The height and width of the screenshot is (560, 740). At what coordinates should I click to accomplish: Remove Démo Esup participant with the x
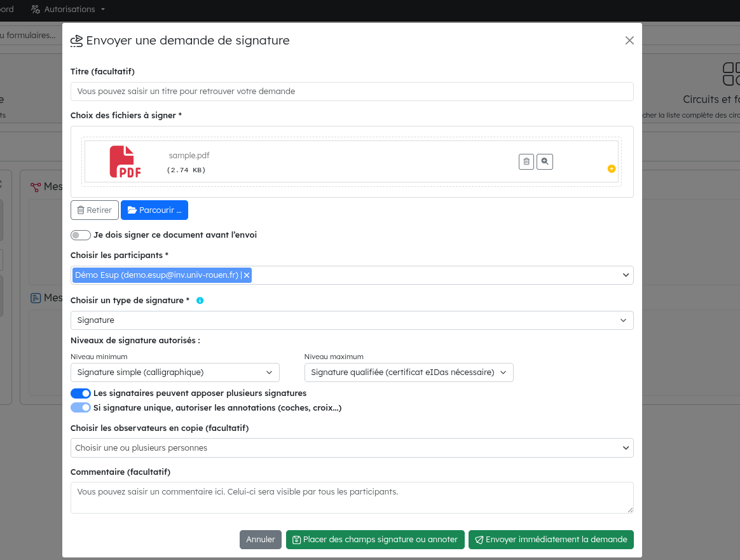tap(247, 275)
